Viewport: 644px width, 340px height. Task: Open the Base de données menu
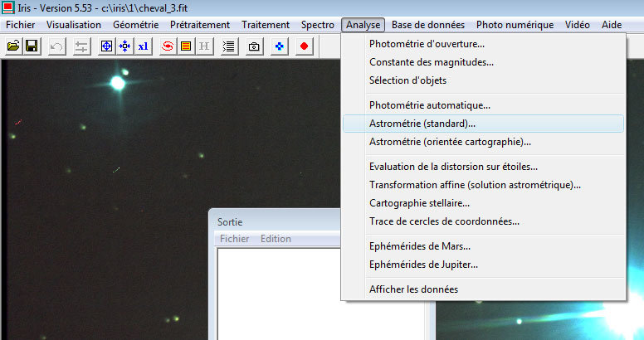pos(428,25)
